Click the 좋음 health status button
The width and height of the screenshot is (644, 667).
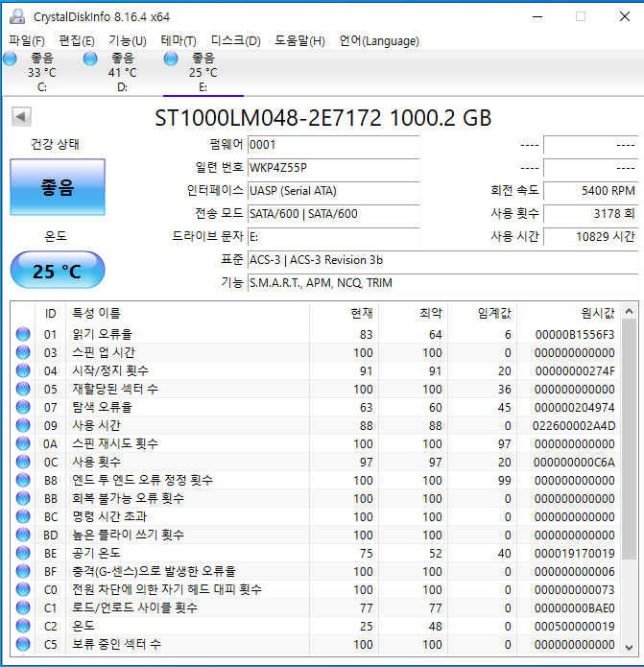(x=58, y=187)
